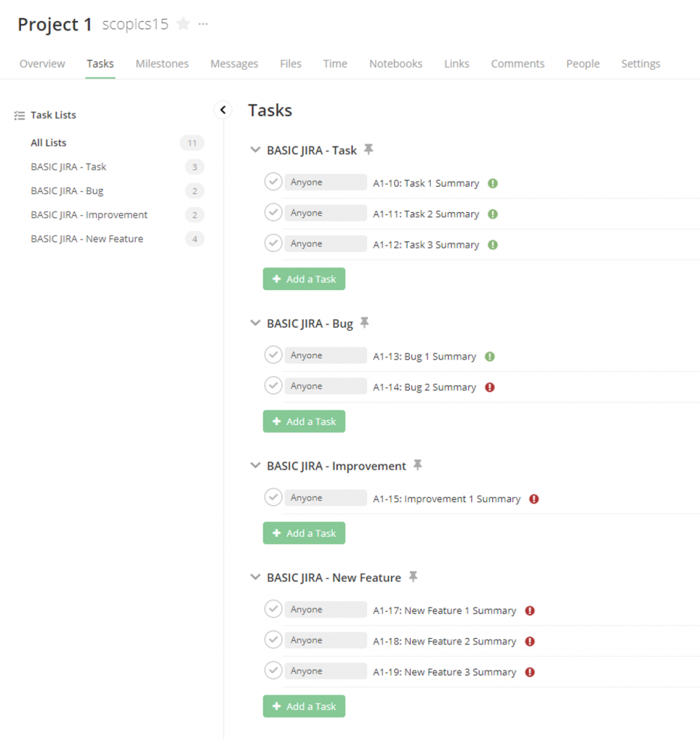Click red priority icon on Bug 2 Summary
The width and height of the screenshot is (700, 739).
[490, 388]
